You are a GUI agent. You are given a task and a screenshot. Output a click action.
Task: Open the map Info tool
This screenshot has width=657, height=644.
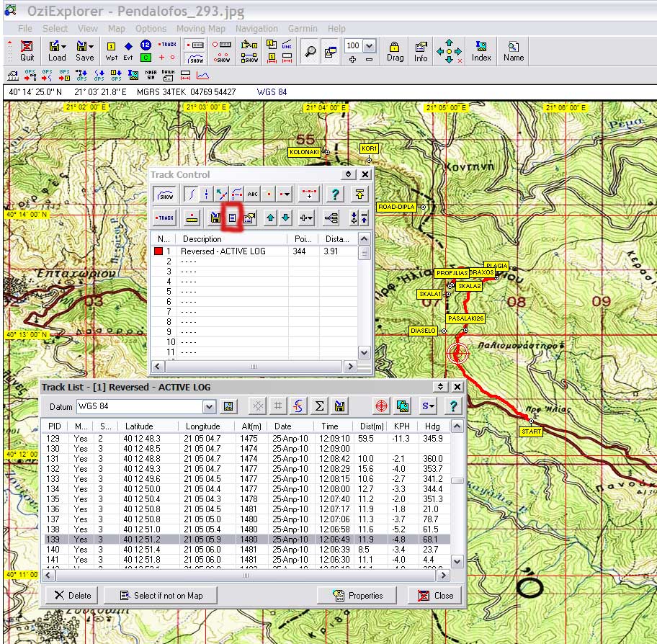tap(421, 50)
